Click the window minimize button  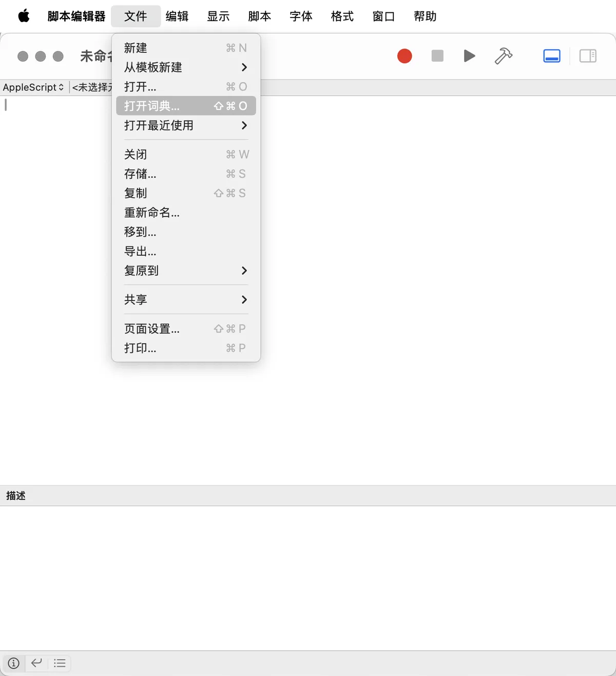(41, 56)
